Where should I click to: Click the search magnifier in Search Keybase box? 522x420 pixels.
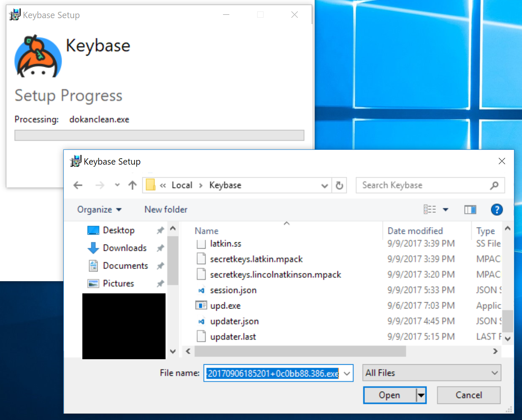click(x=494, y=185)
